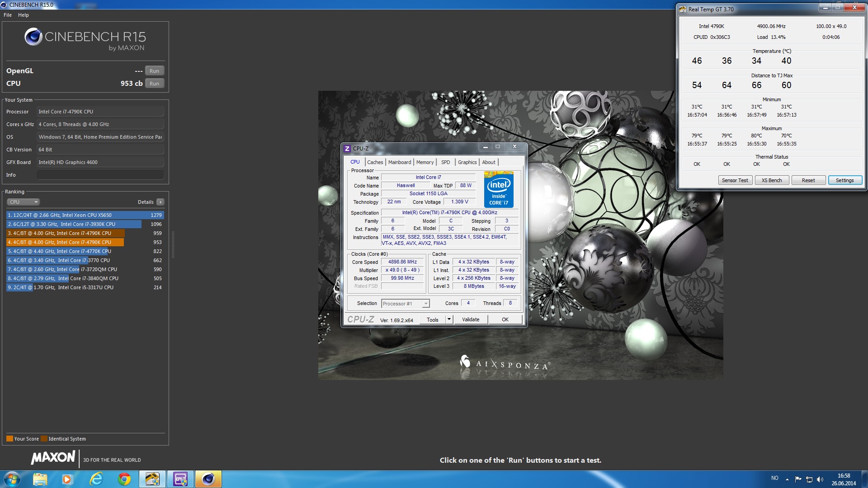The width and height of the screenshot is (868, 488).
Task: Launch Windows Media Player from the taskbar
Action: click(67, 479)
